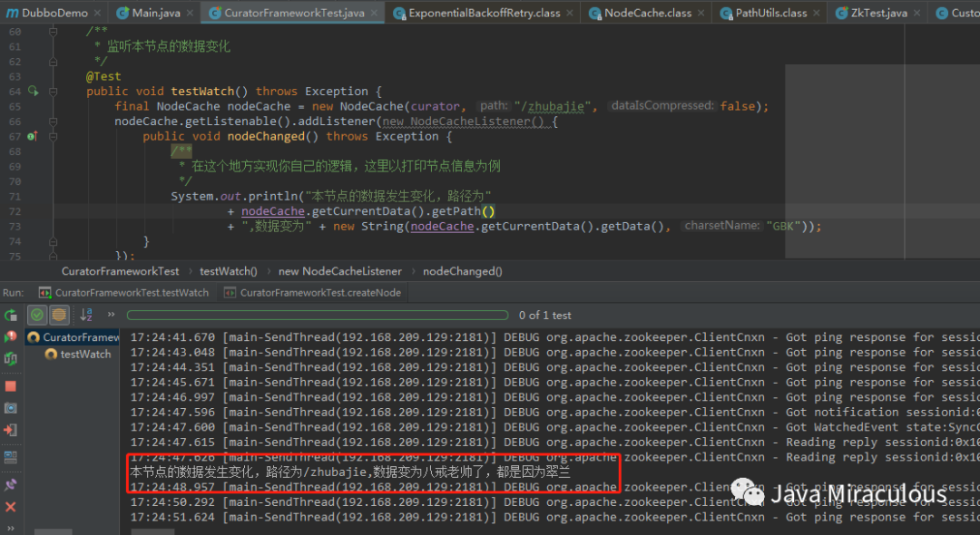Click line number 71 in the gutter
Screen dimensions: 980x535
(15, 196)
